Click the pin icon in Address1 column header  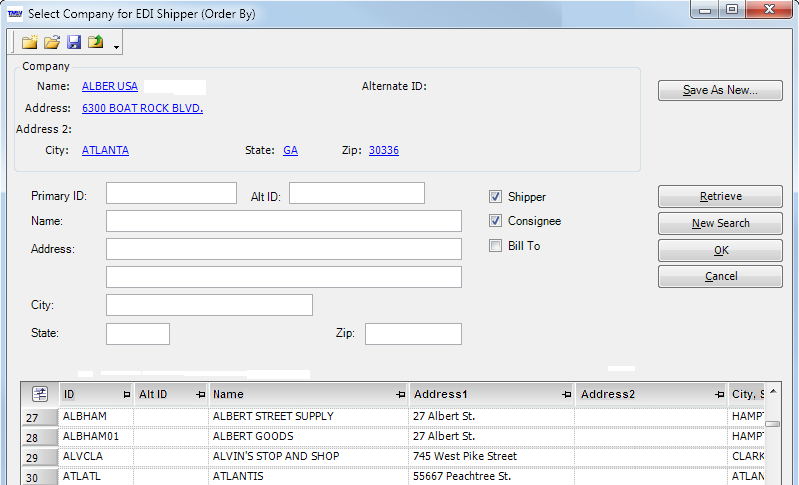(x=566, y=395)
